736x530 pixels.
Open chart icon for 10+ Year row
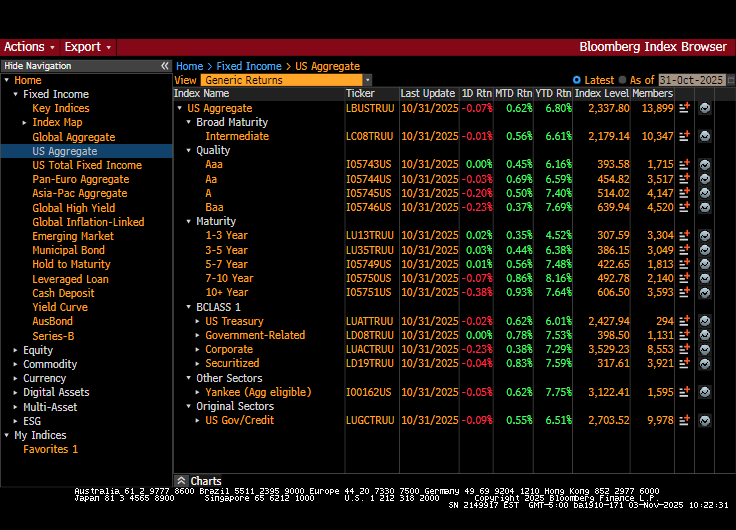[x=705, y=292]
